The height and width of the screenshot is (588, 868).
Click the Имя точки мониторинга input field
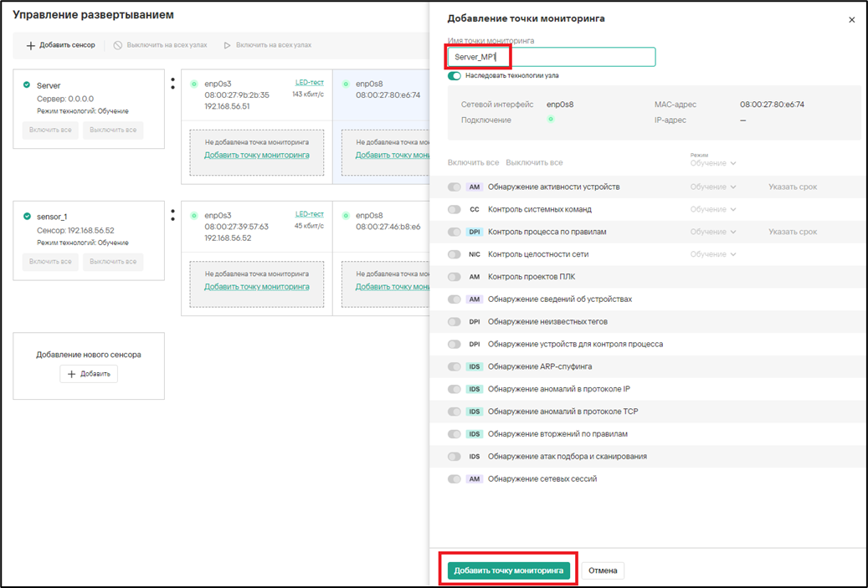pos(552,57)
